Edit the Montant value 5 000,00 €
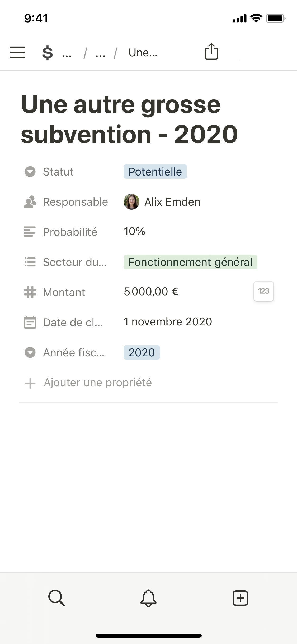297x644 pixels. coord(151,292)
